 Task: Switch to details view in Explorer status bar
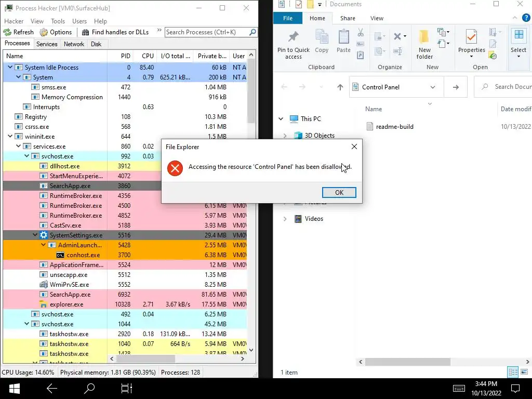click(513, 372)
